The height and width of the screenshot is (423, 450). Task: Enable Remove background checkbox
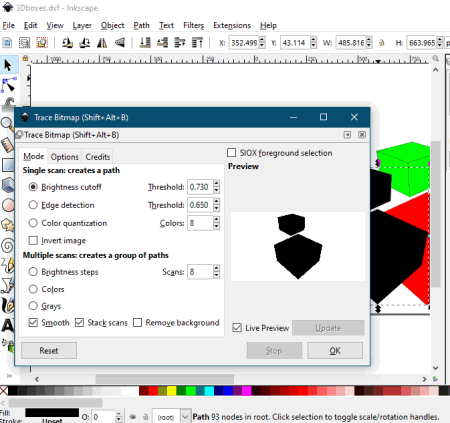[137, 323]
